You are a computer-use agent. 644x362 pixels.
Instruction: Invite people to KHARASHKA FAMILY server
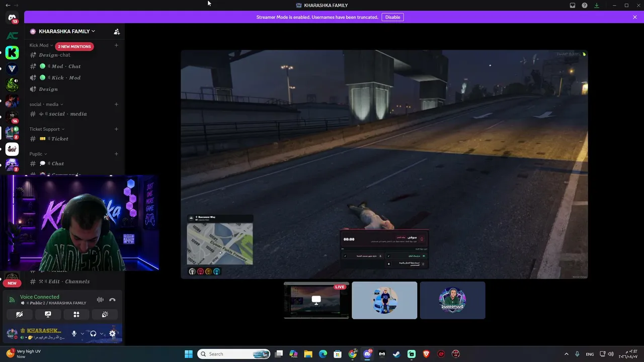(117, 31)
